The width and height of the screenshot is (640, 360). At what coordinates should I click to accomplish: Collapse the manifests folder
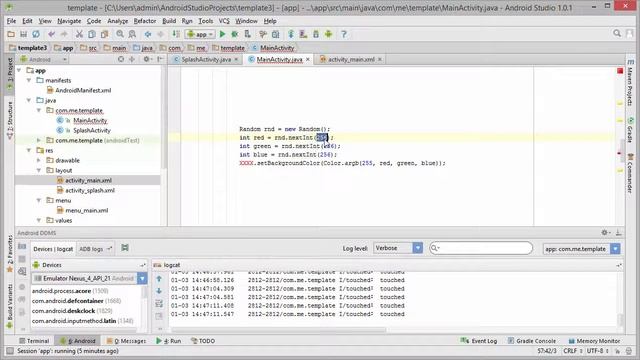click(29, 80)
